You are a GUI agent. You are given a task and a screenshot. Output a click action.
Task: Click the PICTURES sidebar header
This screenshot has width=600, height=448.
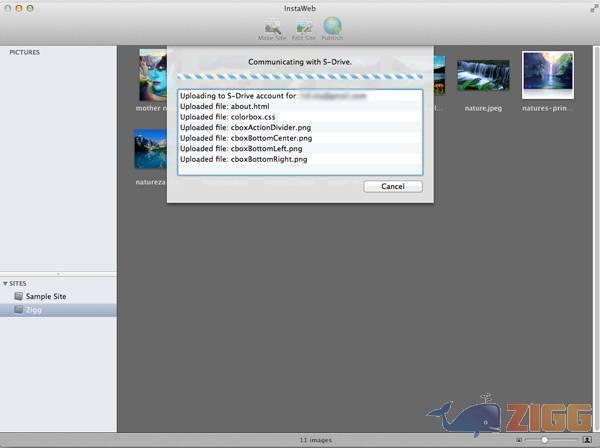click(x=24, y=52)
